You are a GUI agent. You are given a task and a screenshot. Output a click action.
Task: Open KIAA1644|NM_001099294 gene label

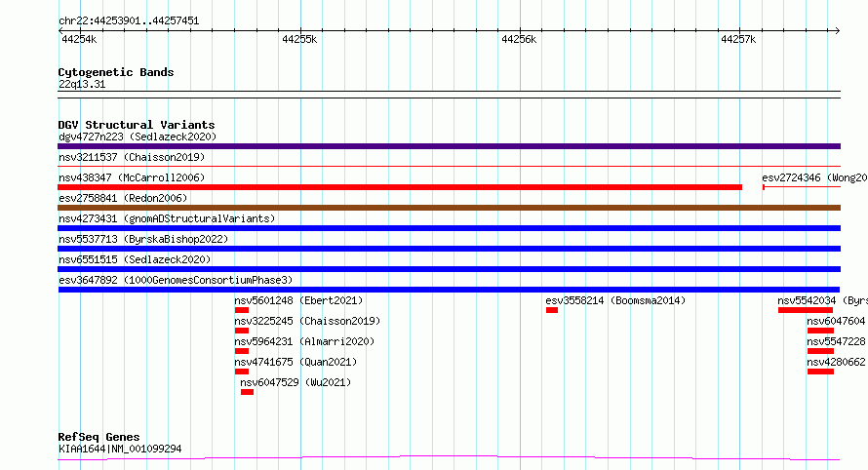[x=120, y=449]
